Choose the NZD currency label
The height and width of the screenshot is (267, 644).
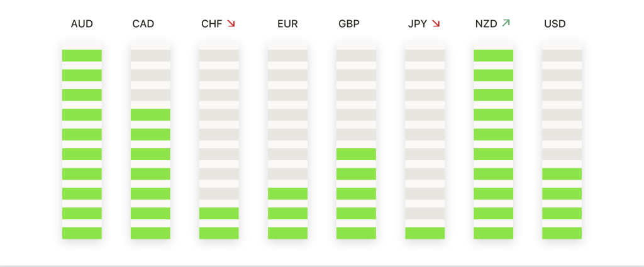point(486,25)
